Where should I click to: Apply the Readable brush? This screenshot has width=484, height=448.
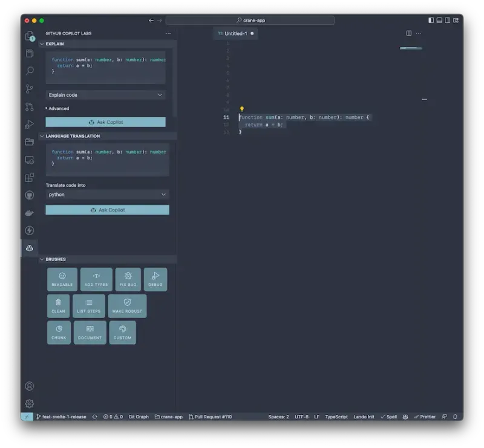point(62,279)
